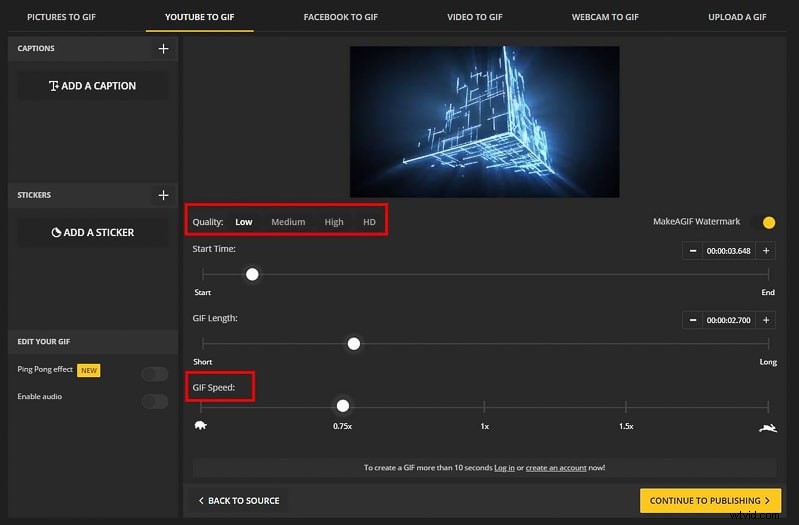Enable the Ping Pong effect toggle
The width and height of the screenshot is (799, 525).
click(x=155, y=374)
